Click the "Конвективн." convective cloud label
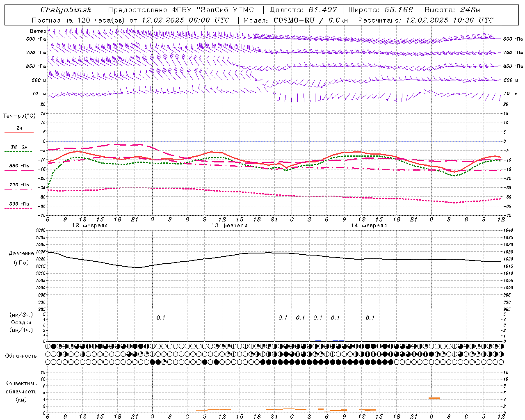 tap(21, 383)
